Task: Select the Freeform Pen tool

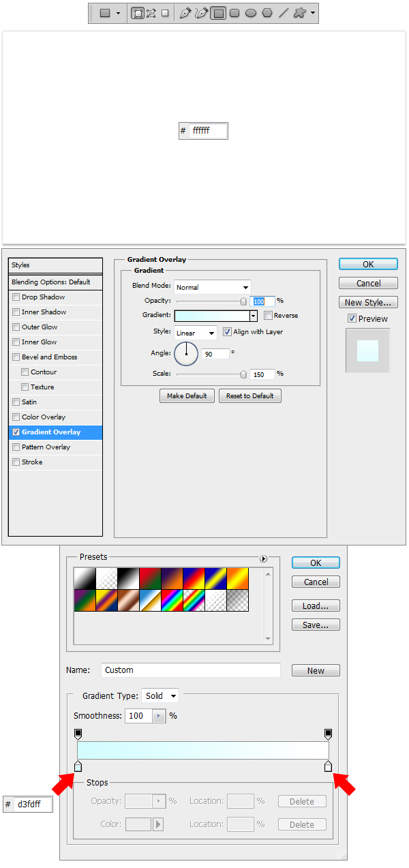Action: tap(201, 13)
